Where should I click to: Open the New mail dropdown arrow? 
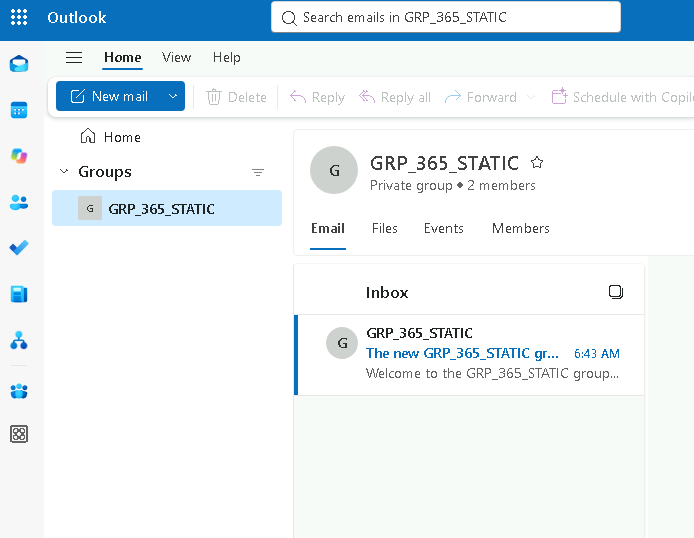coord(173,96)
